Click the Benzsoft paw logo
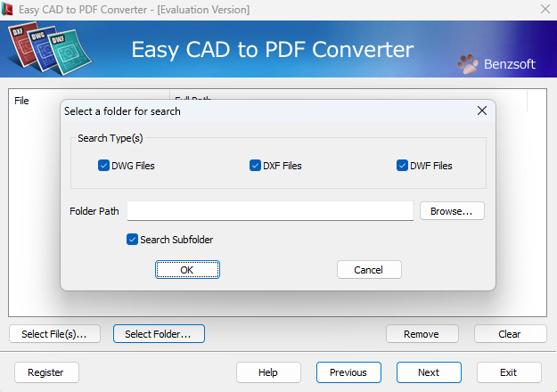The width and height of the screenshot is (557, 392). click(468, 64)
